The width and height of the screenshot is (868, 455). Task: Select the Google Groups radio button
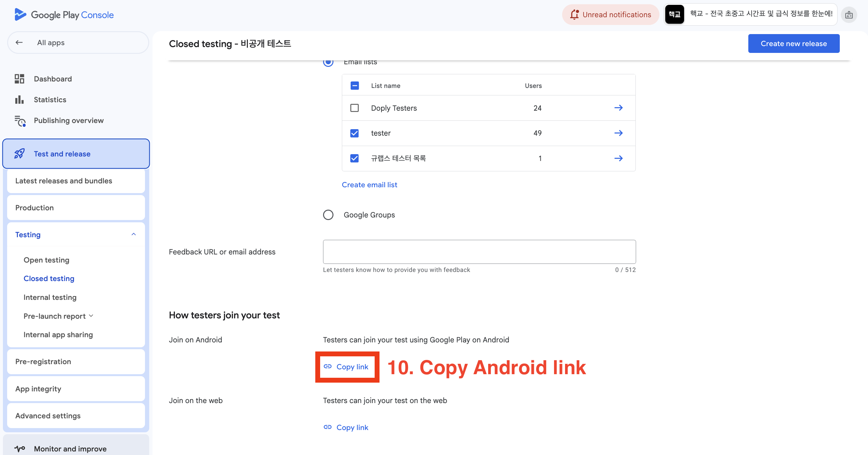coord(328,215)
